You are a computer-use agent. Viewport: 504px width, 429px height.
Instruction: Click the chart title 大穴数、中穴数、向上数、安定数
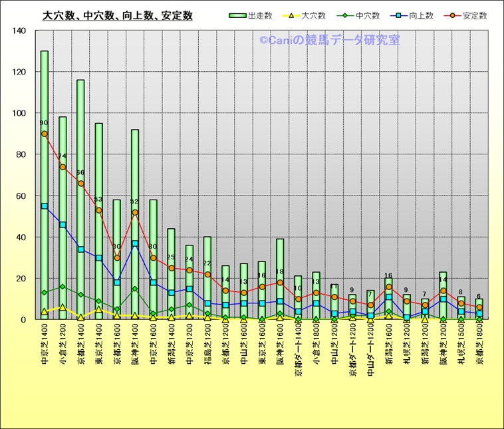118,15
